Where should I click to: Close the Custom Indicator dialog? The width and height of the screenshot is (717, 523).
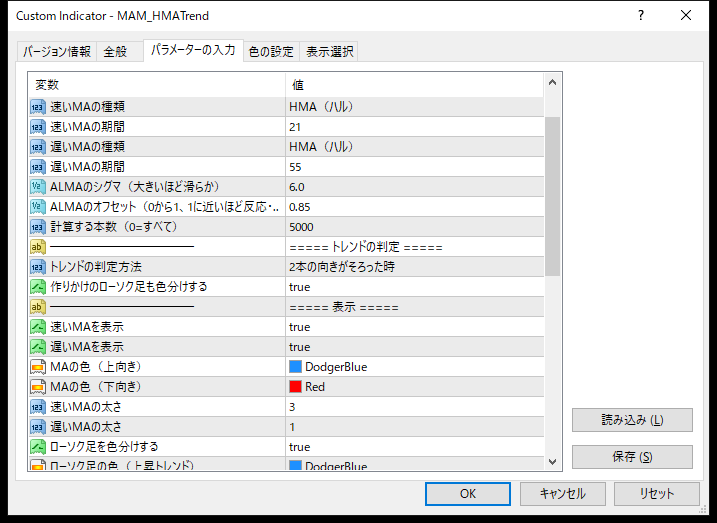point(686,16)
